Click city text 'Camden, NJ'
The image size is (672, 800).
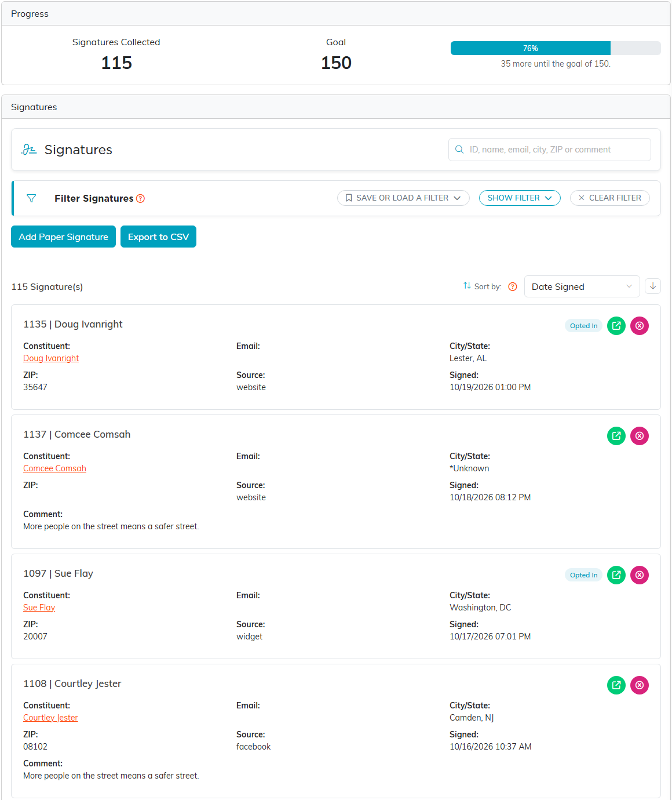(x=472, y=718)
